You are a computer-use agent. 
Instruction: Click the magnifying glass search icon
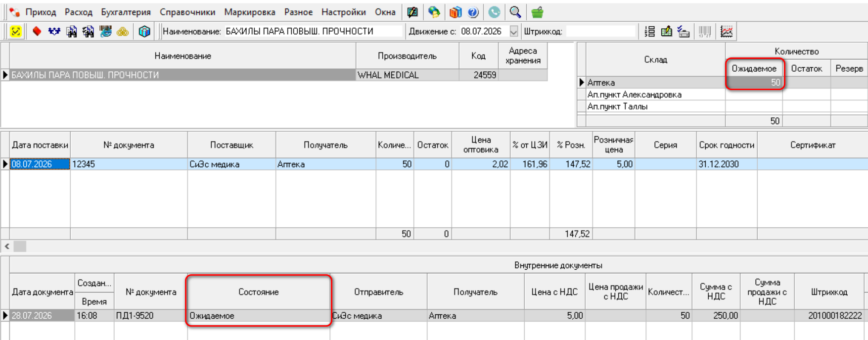[x=515, y=12]
